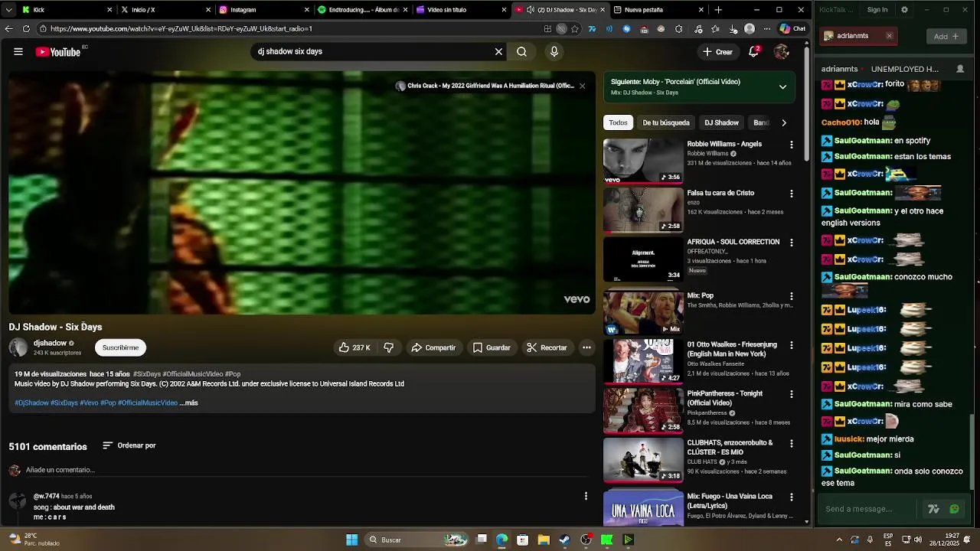Clear the YouTube search box text

tap(498, 51)
